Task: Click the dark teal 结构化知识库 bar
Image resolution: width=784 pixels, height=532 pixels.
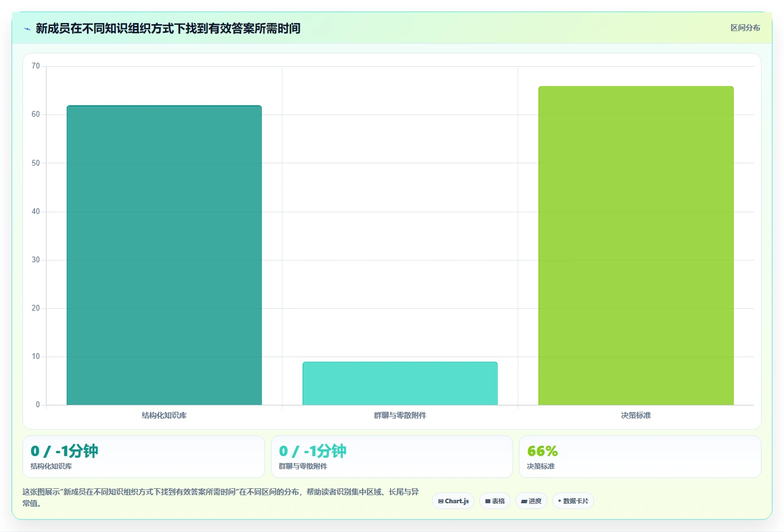Action: pyautogui.click(x=164, y=255)
